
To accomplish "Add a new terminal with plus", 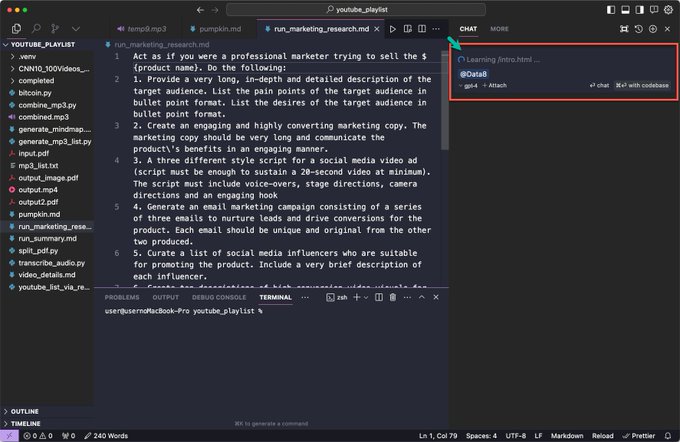I will click(356, 298).
